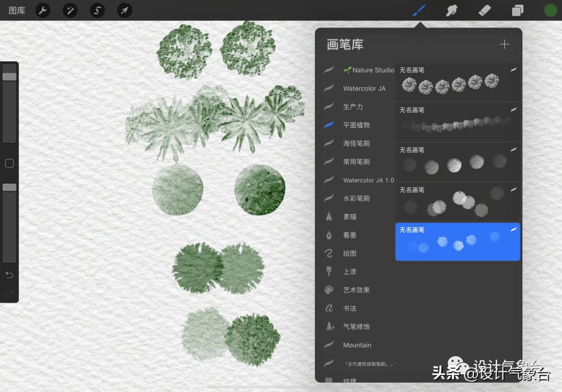Screen dimensions: 562x392
Task: Select the Transform arrow tool
Action: pyautogui.click(x=124, y=10)
